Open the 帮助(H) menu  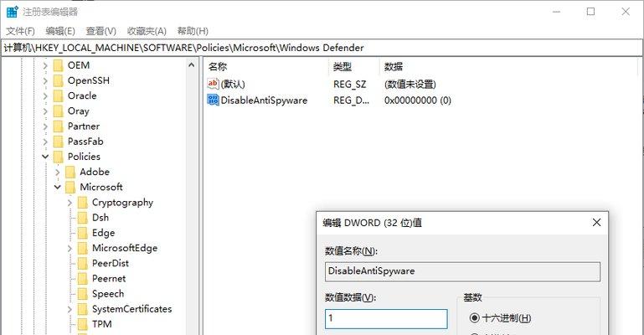tap(193, 31)
